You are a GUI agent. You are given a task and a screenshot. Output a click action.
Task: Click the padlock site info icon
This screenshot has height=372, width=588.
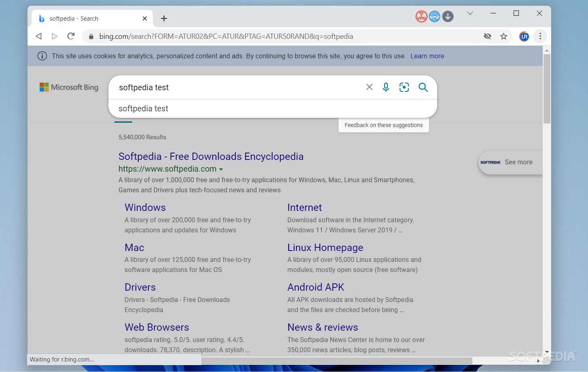tap(91, 36)
